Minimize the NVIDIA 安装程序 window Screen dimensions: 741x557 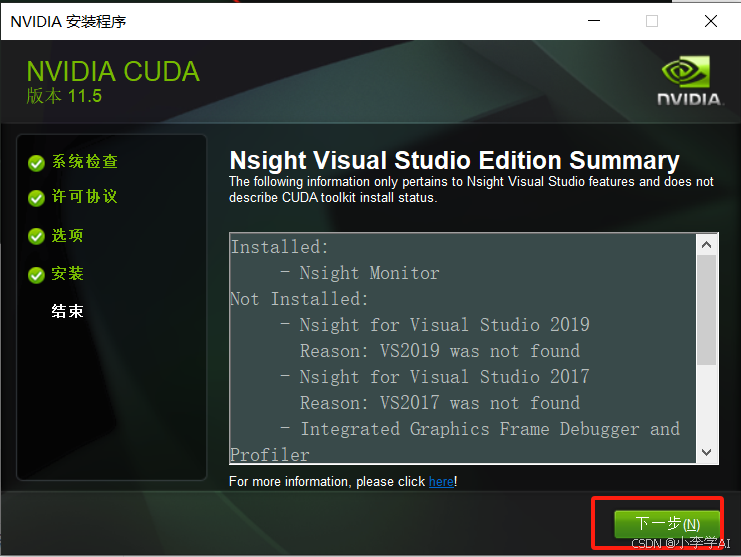point(594,21)
